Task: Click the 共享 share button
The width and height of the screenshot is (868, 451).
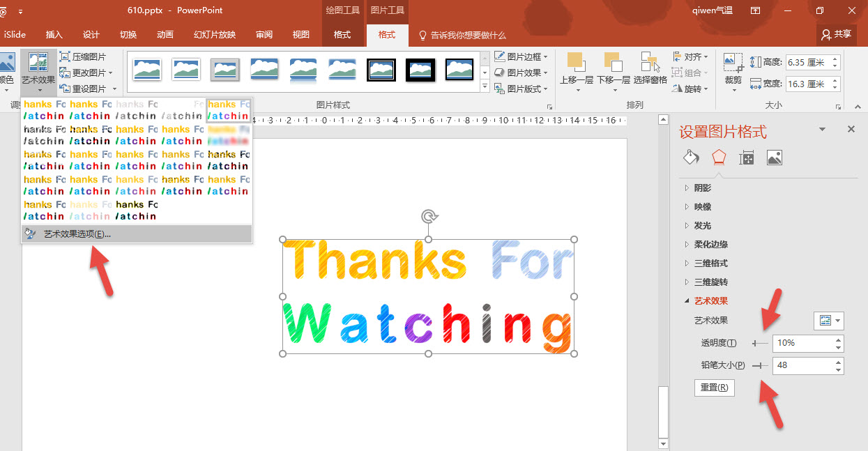Action: pos(836,34)
